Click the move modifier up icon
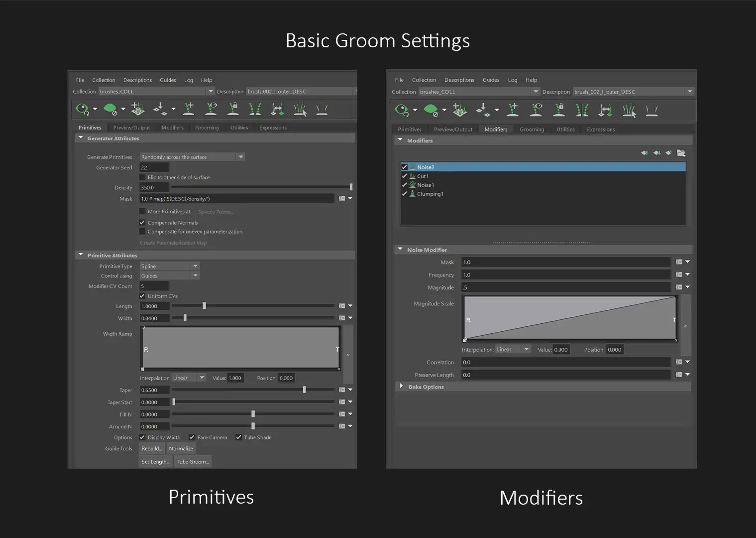756x538 pixels. coord(645,153)
